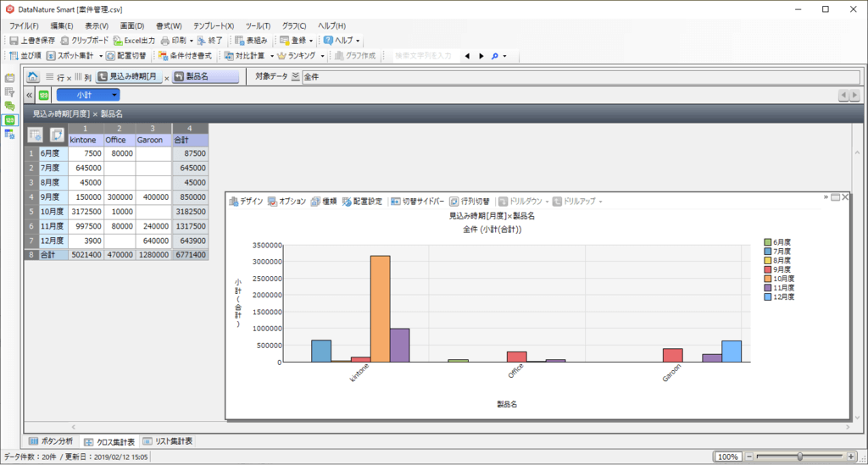The height and width of the screenshot is (465, 868).
Task: Collapse the panel with the « arrows
Action: [30, 95]
